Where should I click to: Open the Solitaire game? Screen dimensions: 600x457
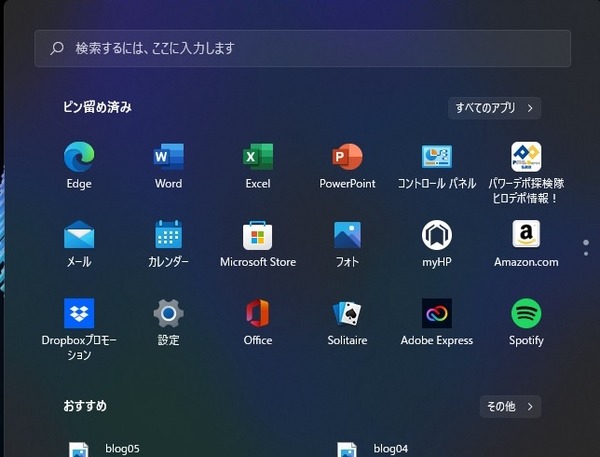tap(347, 322)
